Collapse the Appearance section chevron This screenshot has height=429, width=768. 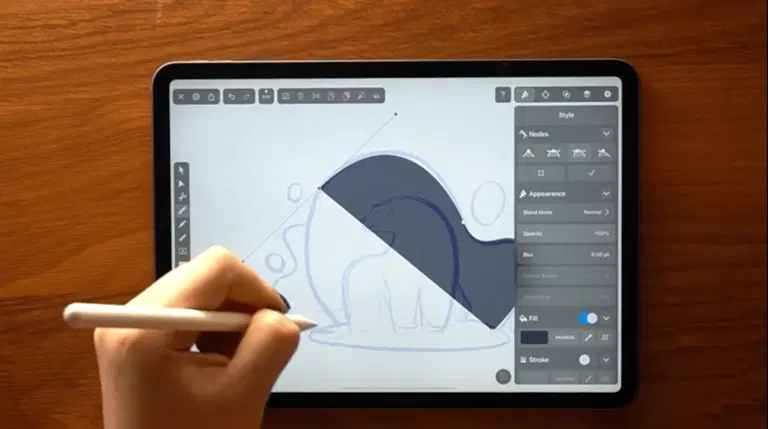606,194
